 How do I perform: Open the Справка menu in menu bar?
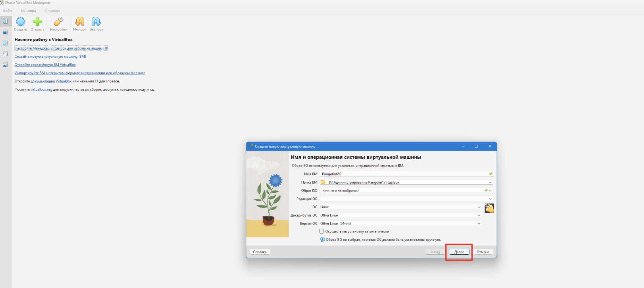pos(52,11)
